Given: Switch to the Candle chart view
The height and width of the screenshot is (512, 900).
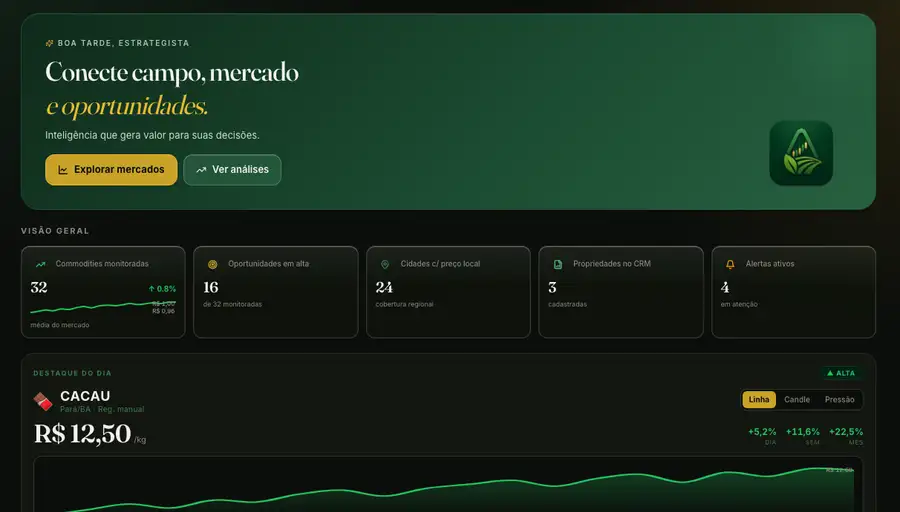Looking at the screenshot, I should coord(797,399).
